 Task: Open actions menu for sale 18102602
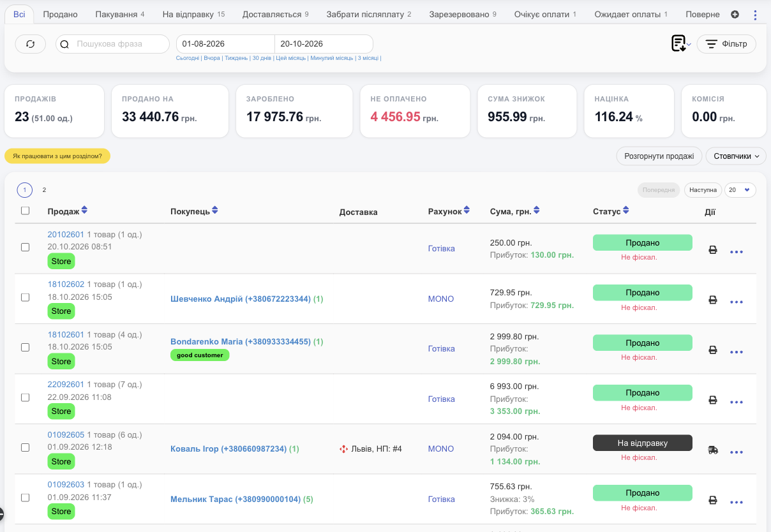click(x=737, y=302)
